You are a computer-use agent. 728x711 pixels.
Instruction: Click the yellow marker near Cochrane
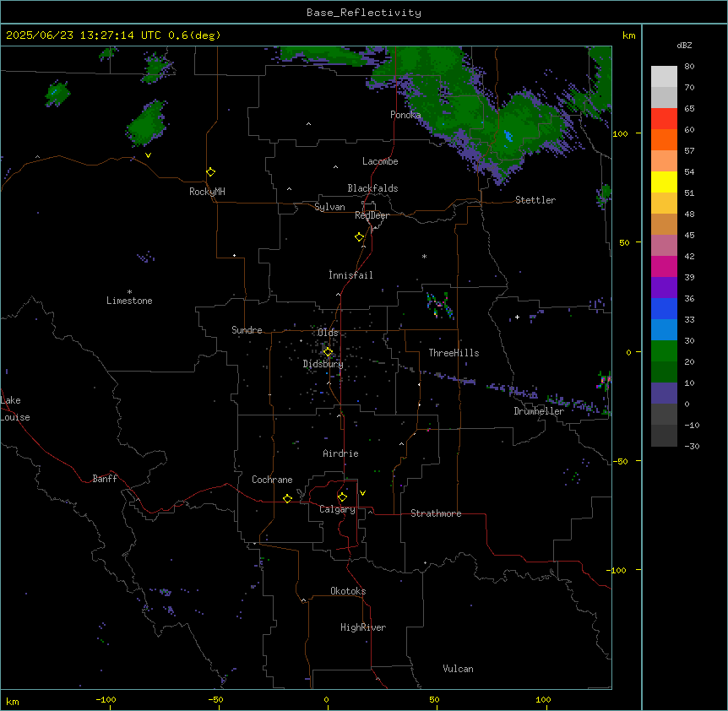287,498
